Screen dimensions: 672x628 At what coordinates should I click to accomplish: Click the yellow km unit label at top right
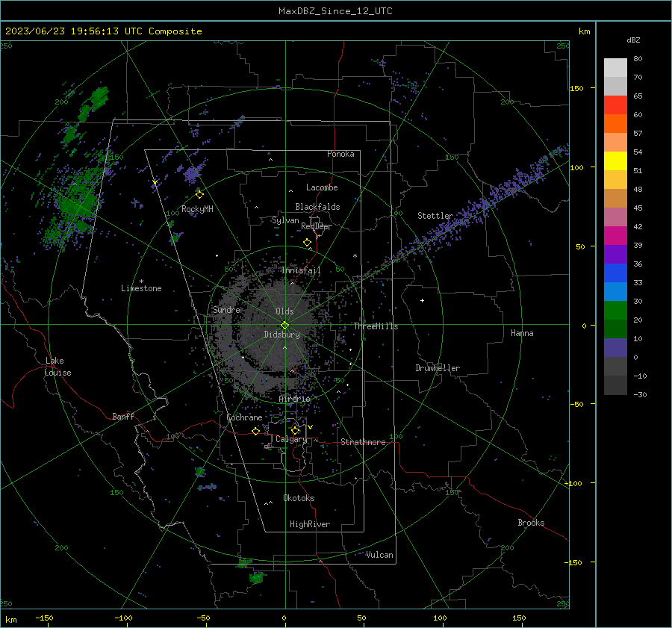click(x=584, y=31)
